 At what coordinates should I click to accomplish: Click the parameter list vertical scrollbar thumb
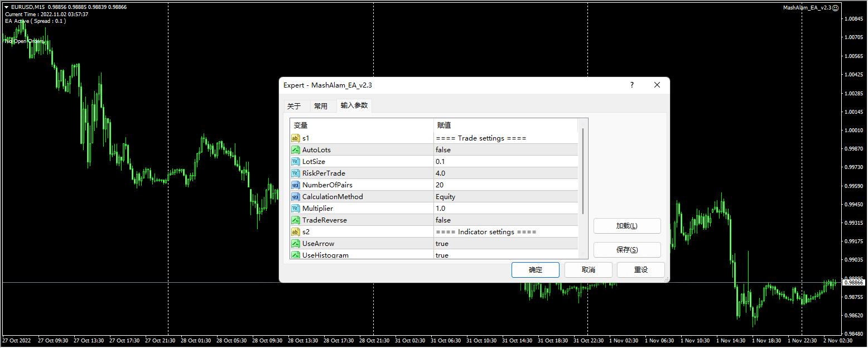pos(583,171)
